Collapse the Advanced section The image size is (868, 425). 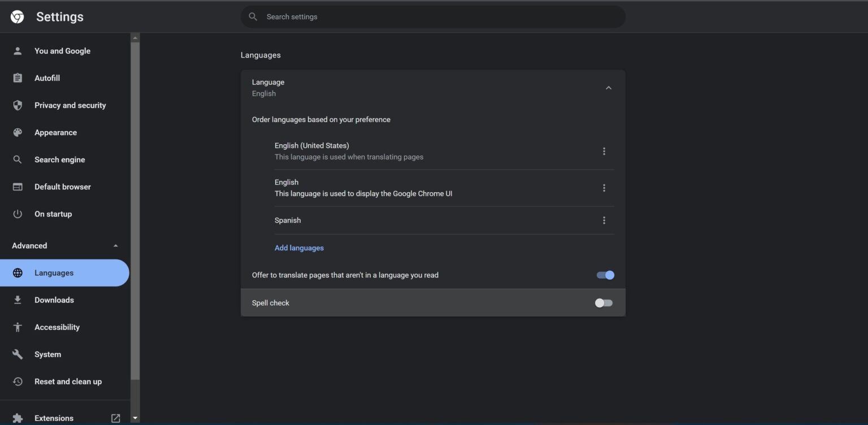tap(115, 245)
